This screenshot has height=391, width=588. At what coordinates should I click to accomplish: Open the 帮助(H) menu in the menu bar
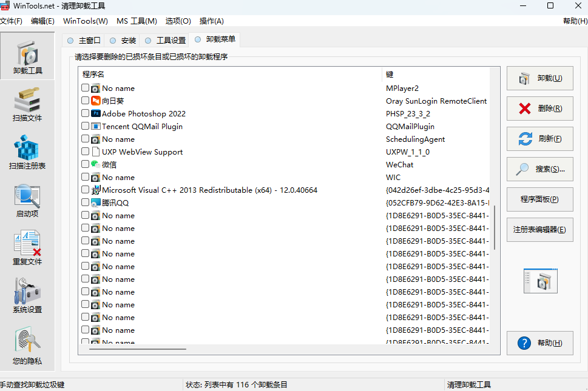coord(575,21)
